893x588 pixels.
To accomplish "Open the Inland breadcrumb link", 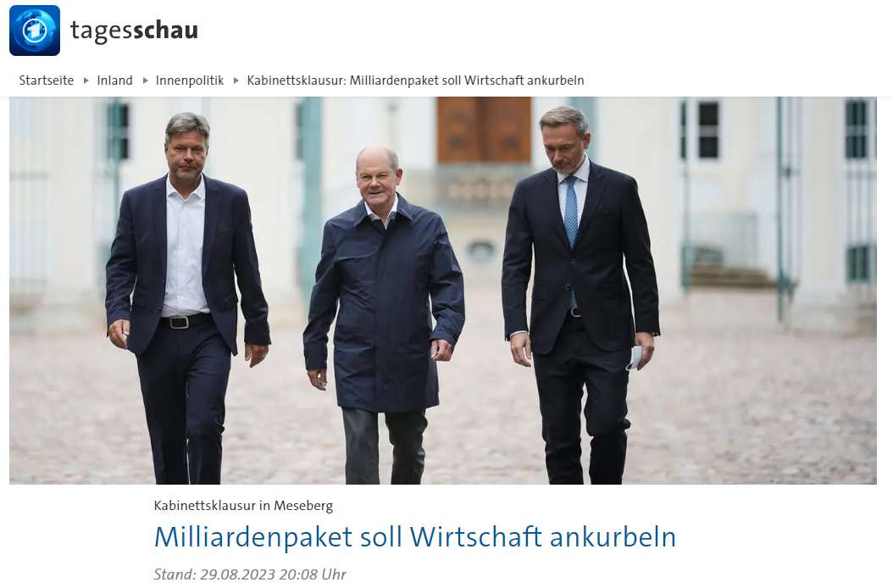I will [114, 80].
